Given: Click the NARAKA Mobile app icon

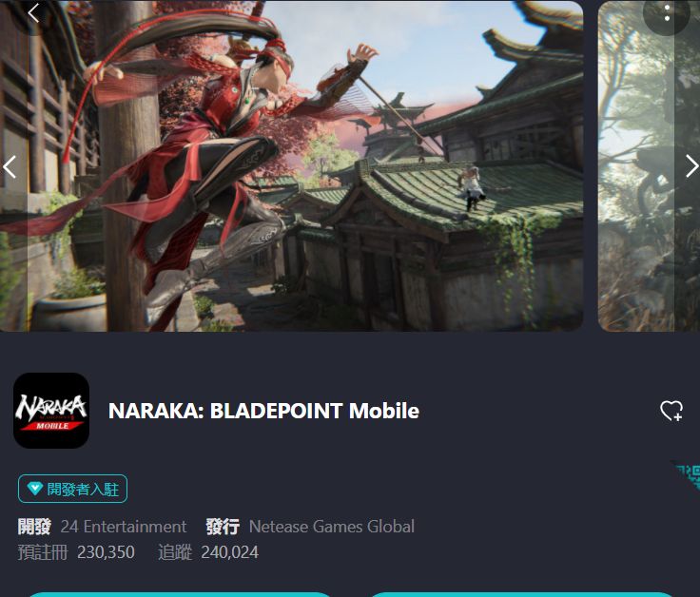Looking at the screenshot, I should [51, 411].
